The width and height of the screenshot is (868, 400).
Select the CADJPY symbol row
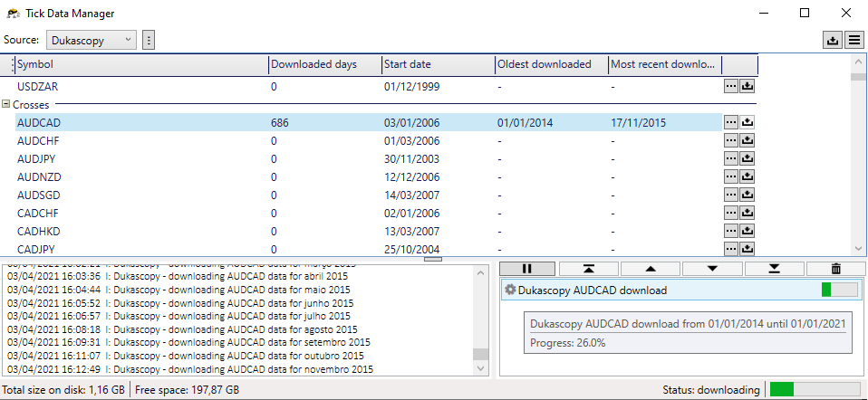[368, 248]
